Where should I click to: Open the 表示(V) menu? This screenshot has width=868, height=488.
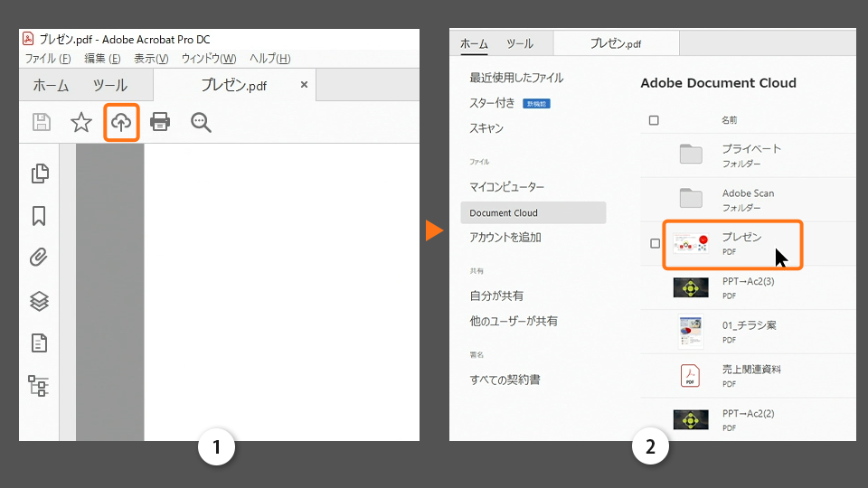pos(151,58)
